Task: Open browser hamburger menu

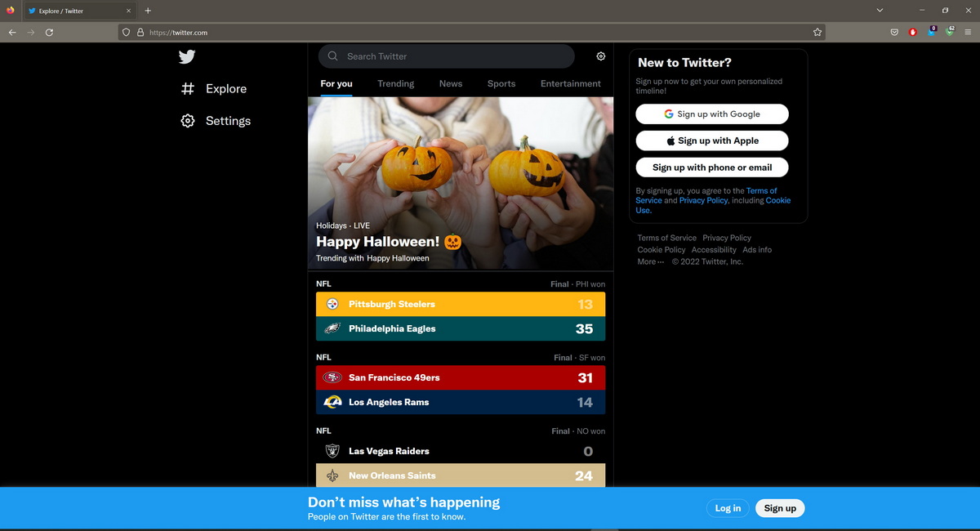Action: (x=968, y=33)
